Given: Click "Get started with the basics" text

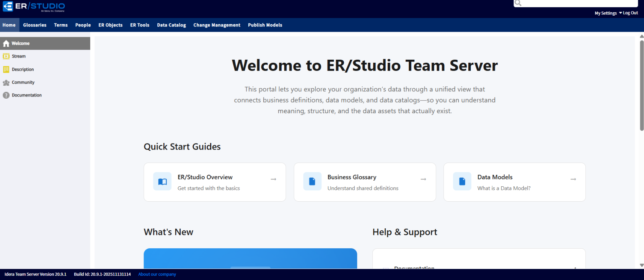Looking at the screenshot, I should pyautogui.click(x=209, y=188).
